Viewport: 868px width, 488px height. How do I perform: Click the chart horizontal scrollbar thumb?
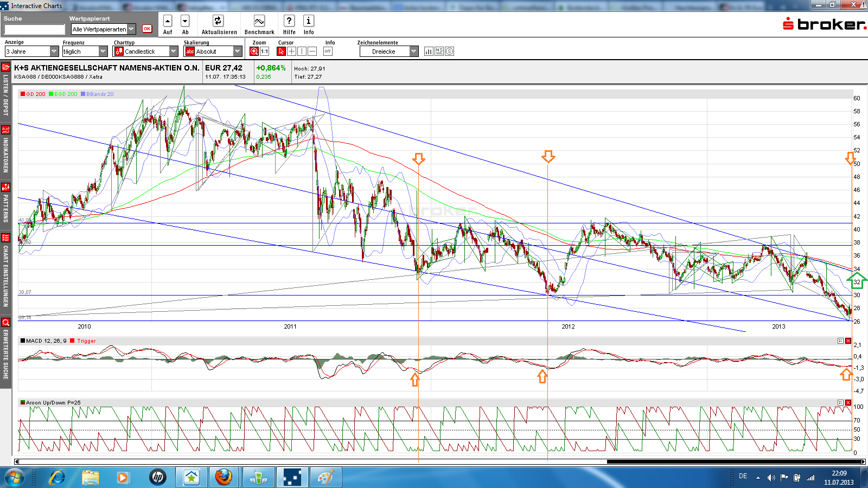click(x=734, y=462)
